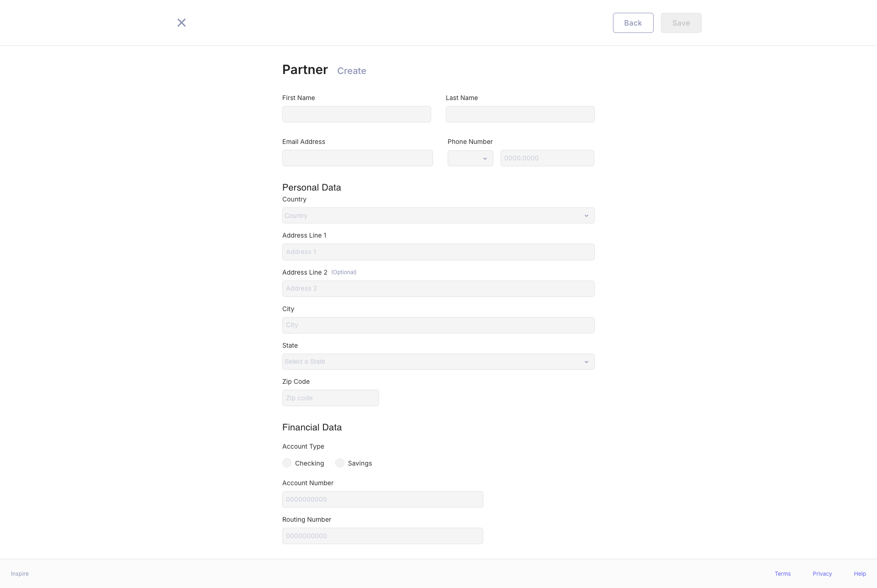Click the Zip code field

coord(331,398)
